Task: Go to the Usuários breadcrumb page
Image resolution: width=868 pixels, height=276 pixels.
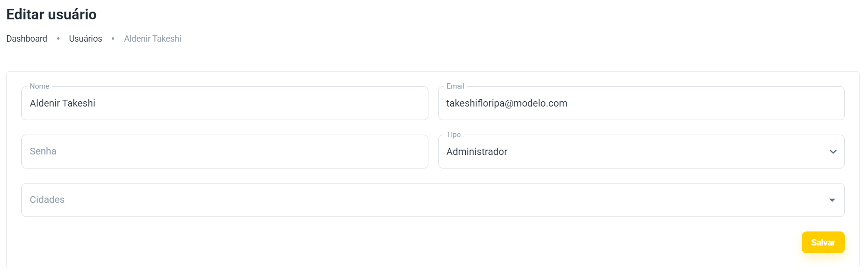Action: click(86, 39)
